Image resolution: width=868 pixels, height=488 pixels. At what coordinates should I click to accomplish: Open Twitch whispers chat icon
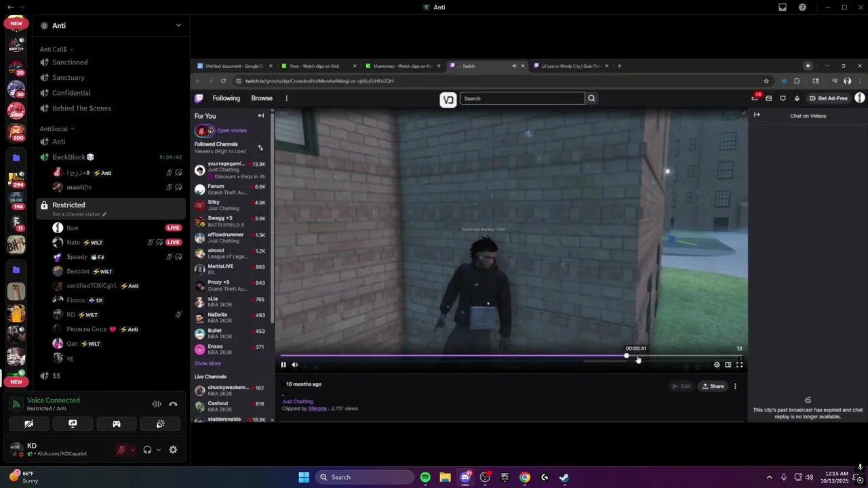coord(783,98)
